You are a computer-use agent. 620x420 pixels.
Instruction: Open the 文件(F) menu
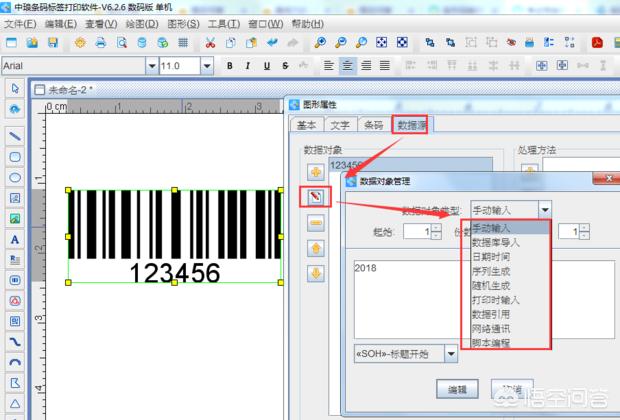[x=20, y=24]
